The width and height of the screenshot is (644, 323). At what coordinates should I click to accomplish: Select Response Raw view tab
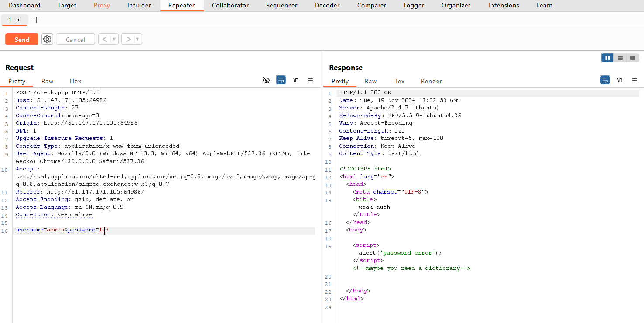click(x=371, y=81)
